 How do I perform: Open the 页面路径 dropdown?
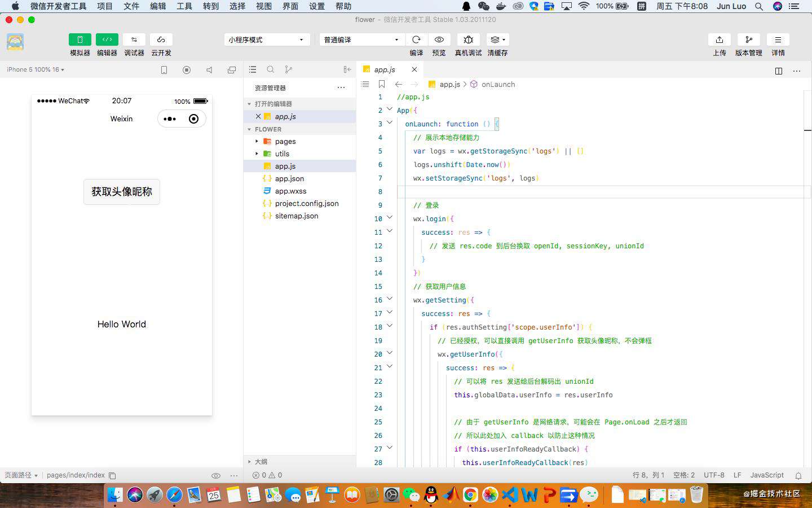[x=21, y=475]
